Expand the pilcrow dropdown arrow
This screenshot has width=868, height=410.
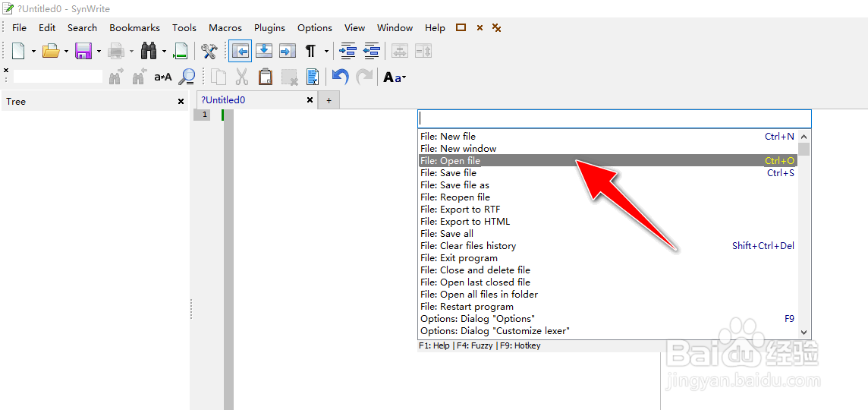[326, 52]
